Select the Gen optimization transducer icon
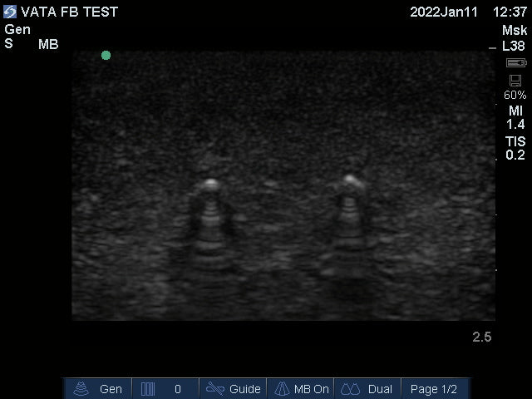This screenshot has height=399, width=532. click(x=81, y=388)
